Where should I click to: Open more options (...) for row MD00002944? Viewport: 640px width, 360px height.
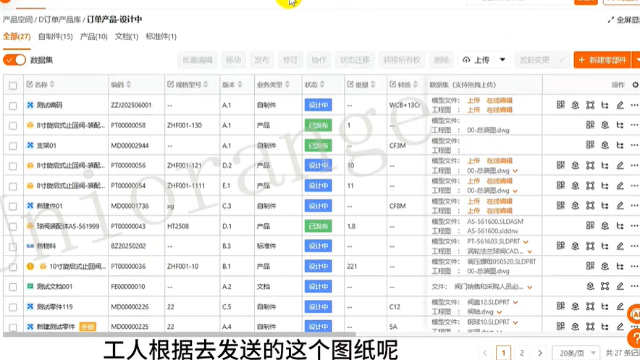(634, 145)
